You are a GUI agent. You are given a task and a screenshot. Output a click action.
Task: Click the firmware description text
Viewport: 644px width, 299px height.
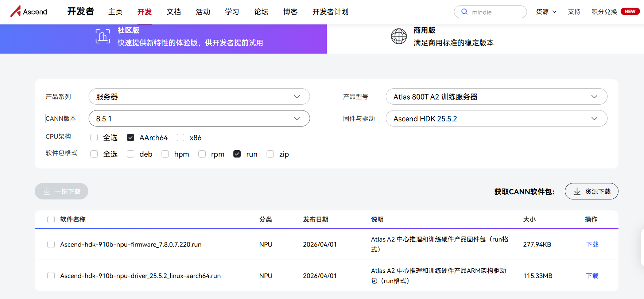coord(440,244)
